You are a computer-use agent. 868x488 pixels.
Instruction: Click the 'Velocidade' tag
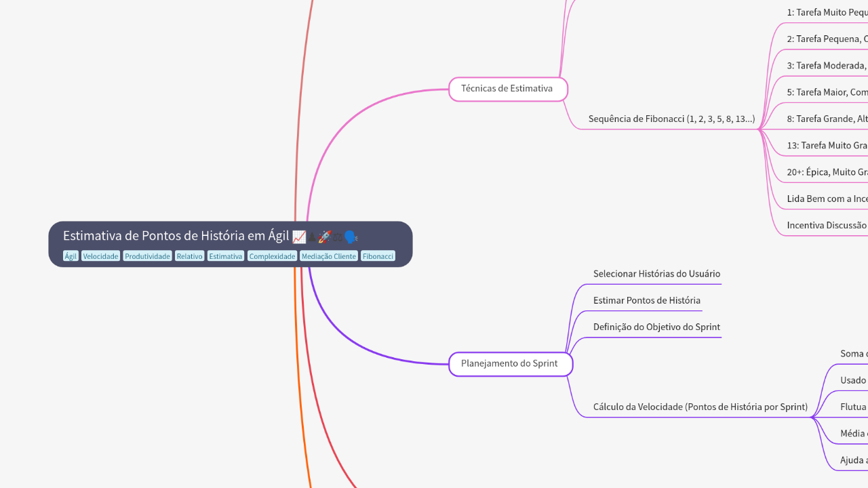(101, 256)
